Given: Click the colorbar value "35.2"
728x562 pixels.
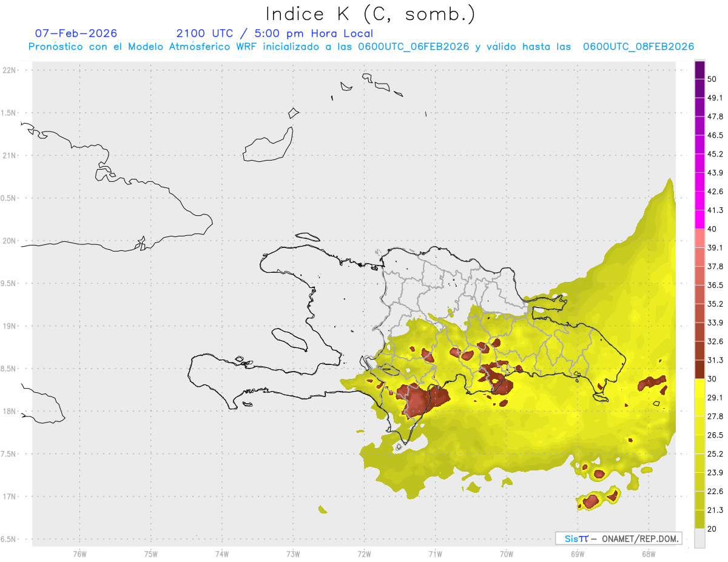Looking at the screenshot, I should (x=715, y=304).
